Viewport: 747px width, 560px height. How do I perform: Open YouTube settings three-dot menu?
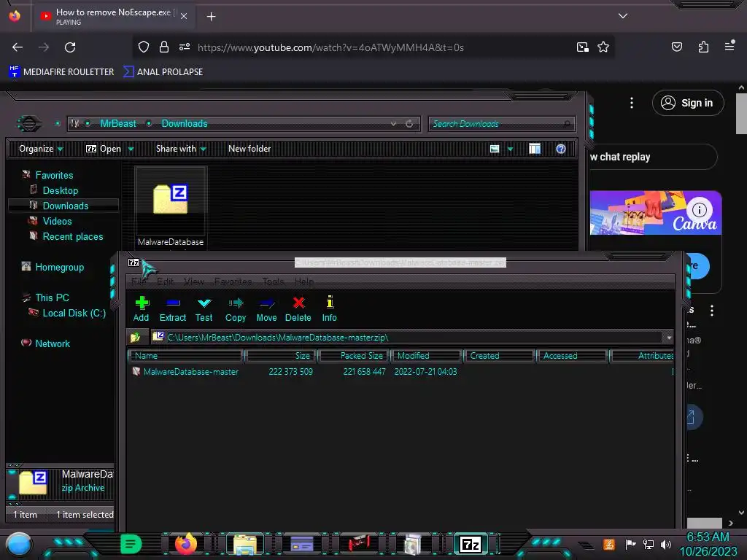(632, 103)
